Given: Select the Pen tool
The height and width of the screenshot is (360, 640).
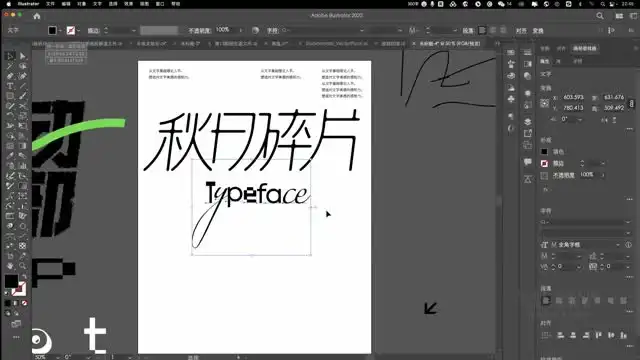Looking at the screenshot, I should (x=10, y=76).
